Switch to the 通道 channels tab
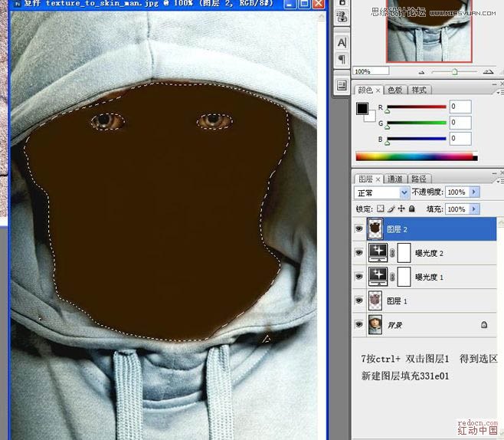504x440 pixels. (395, 179)
